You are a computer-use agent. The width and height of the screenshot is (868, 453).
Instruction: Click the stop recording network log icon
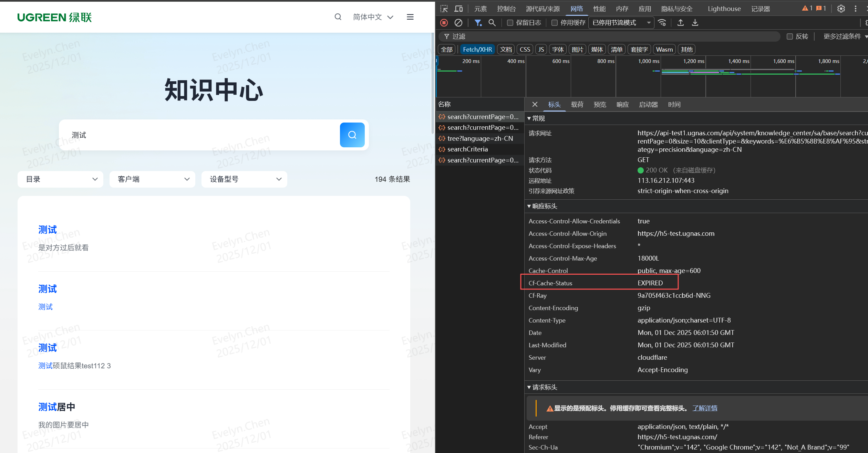[x=444, y=23]
